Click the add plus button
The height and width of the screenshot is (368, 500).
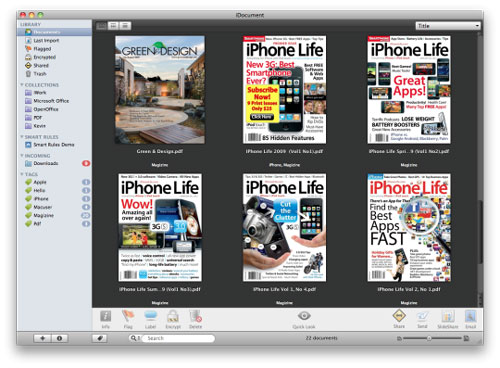(x=42, y=338)
